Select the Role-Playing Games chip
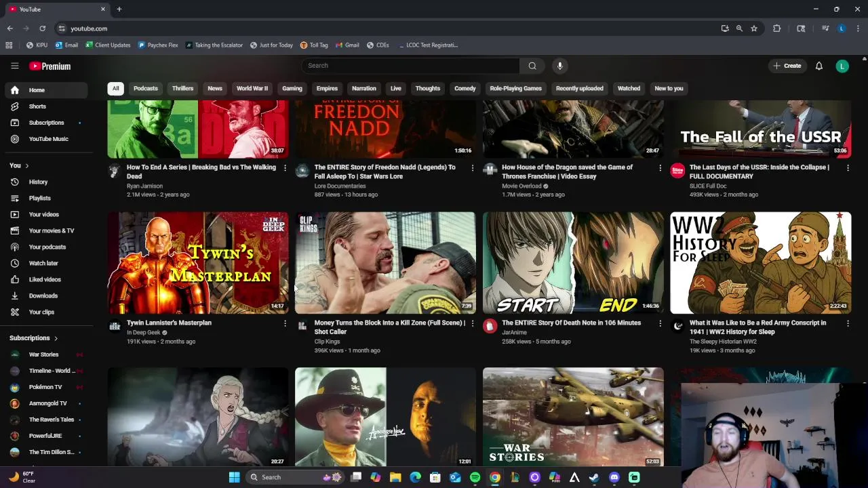The width and height of the screenshot is (868, 488). 515,88
